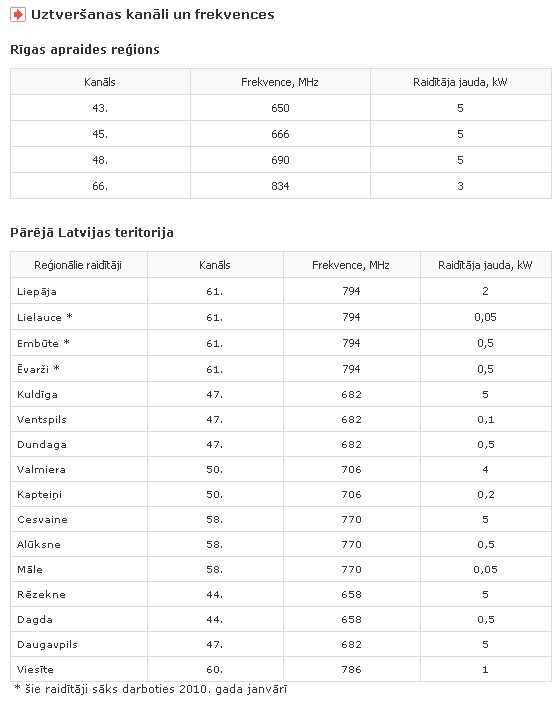Click the Rīgas apraides reģions subheading
557x704 pixels.
(85, 49)
